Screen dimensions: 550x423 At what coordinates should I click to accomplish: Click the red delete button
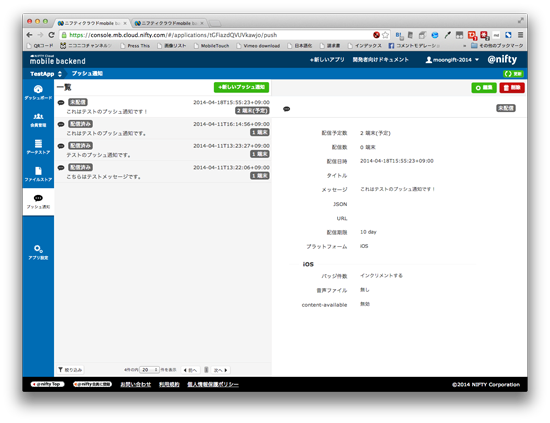point(512,88)
